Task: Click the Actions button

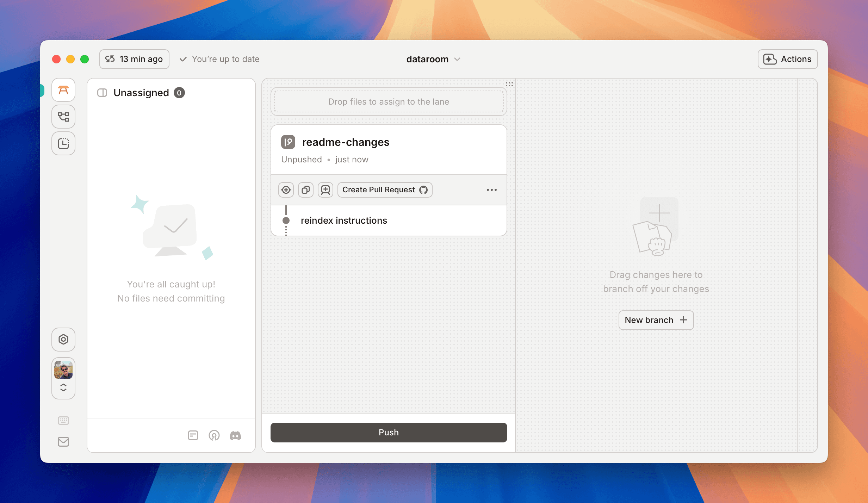Action: (788, 59)
